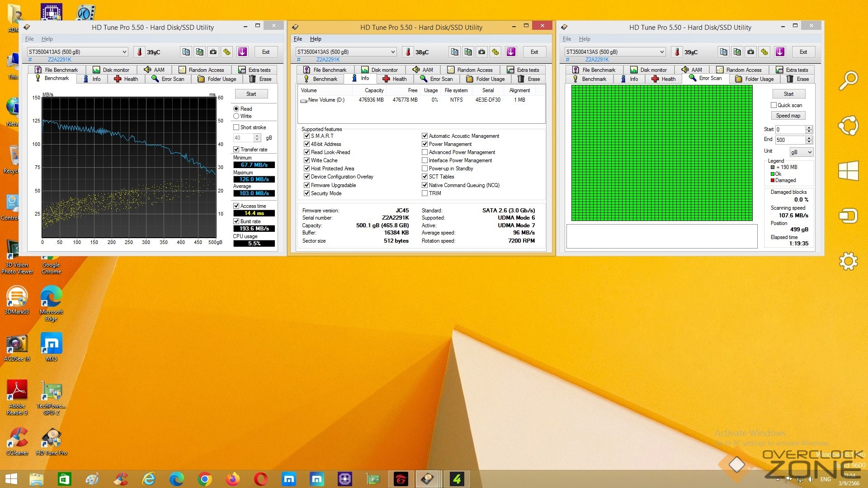Tick the Quick scan checkbox
868x488 pixels.
pos(774,105)
